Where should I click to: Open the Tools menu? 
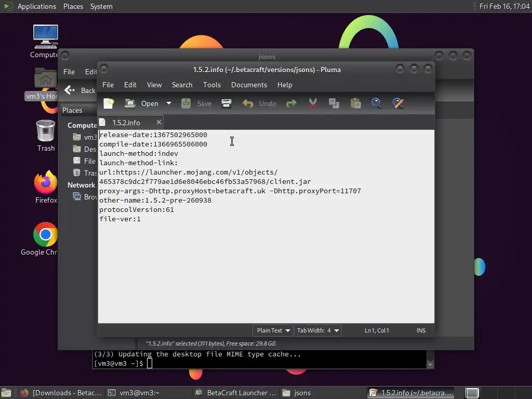click(x=212, y=85)
